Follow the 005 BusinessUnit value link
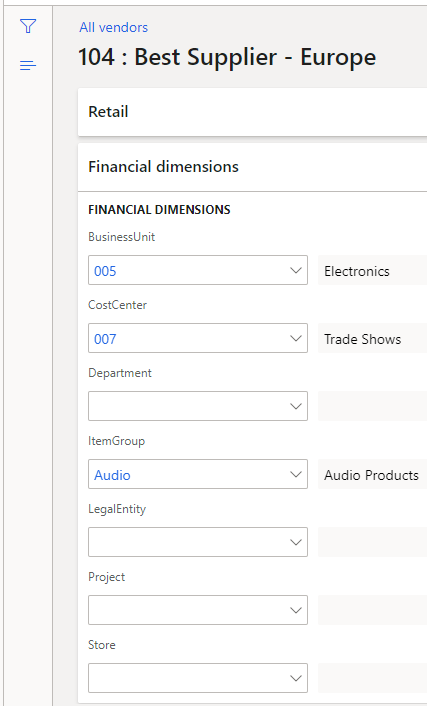 pyautogui.click(x=105, y=271)
